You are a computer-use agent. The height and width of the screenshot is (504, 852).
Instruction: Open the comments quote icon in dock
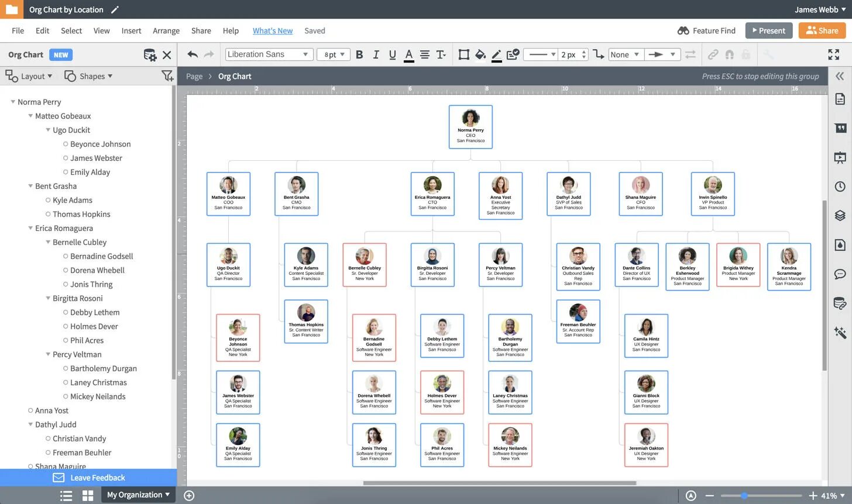click(x=840, y=128)
